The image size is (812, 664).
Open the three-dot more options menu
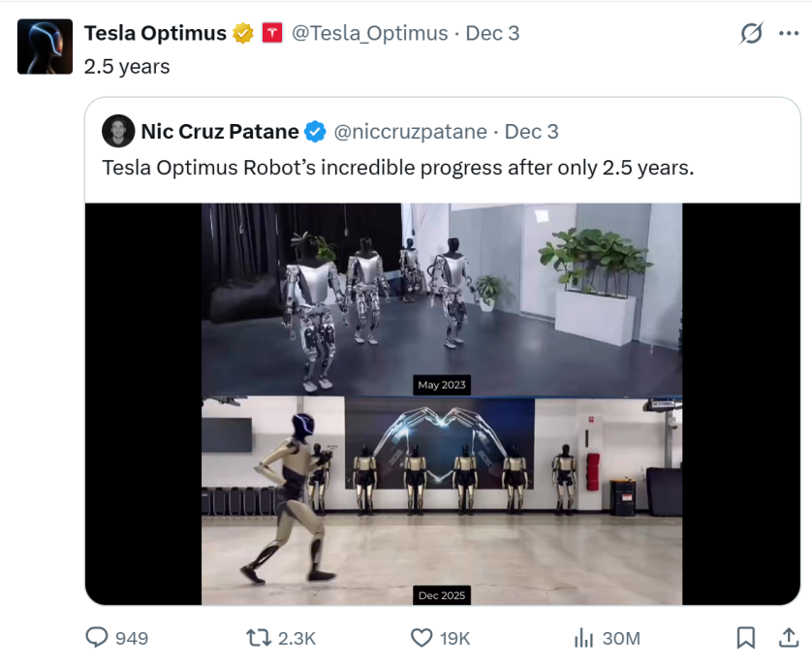click(789, 34)
